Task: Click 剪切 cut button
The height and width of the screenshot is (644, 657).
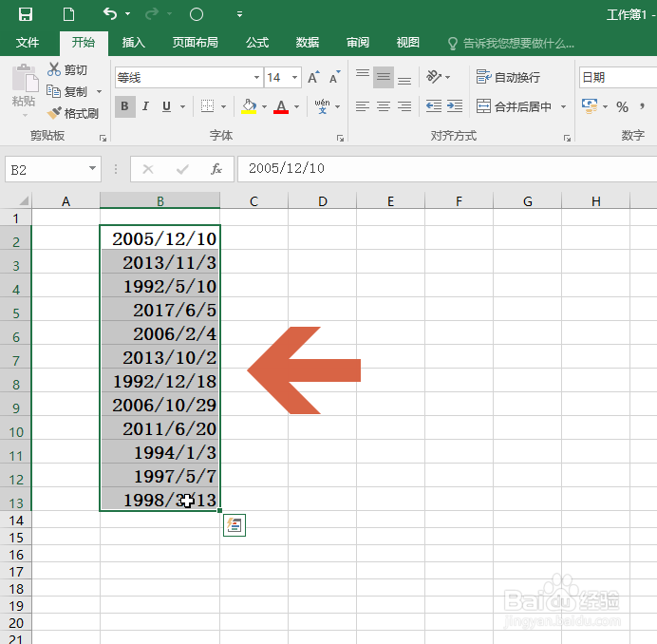Action: tap(67, 69)
